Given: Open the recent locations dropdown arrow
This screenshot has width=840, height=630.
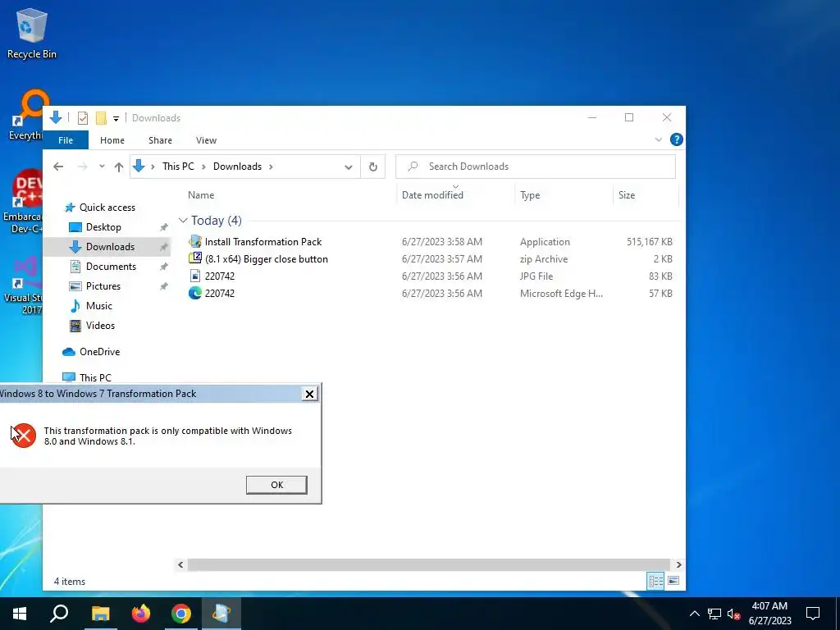Looking at the screenshot, I should click(102, 167).
